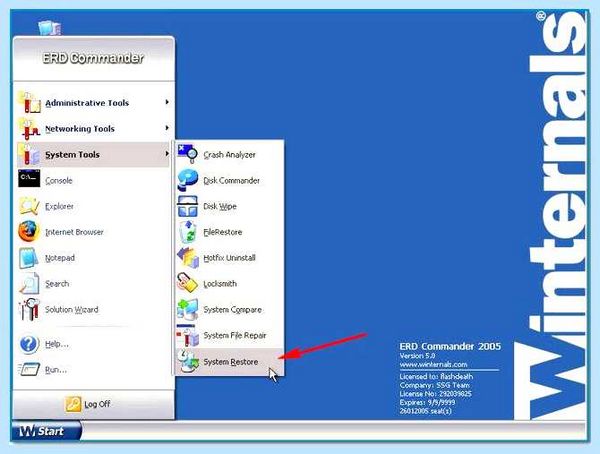
Task: Select the Disk Commander menu item
Action: click(x=230, y=180)
